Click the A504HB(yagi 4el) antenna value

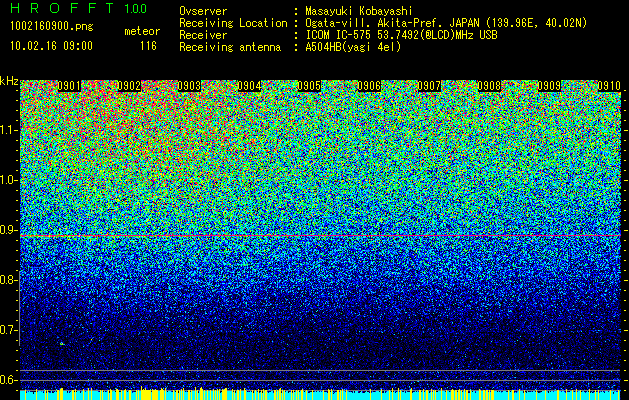[353, 47]
